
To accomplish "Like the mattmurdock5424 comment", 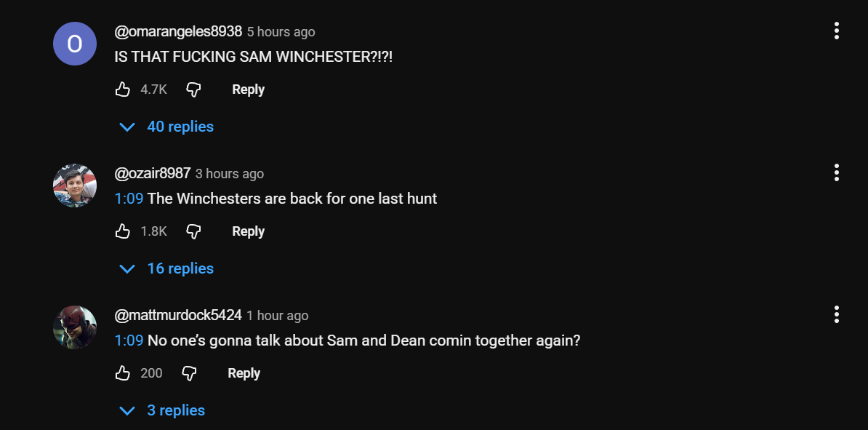I will coord(123,373).
